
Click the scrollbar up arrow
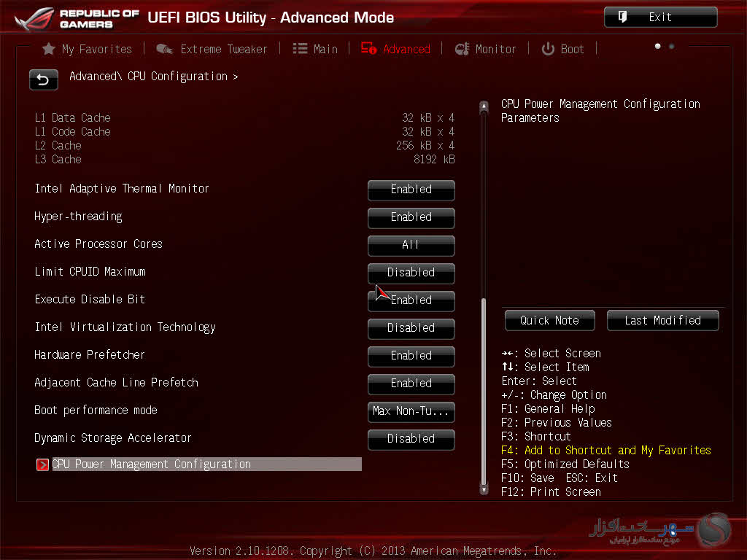[483, 107]
